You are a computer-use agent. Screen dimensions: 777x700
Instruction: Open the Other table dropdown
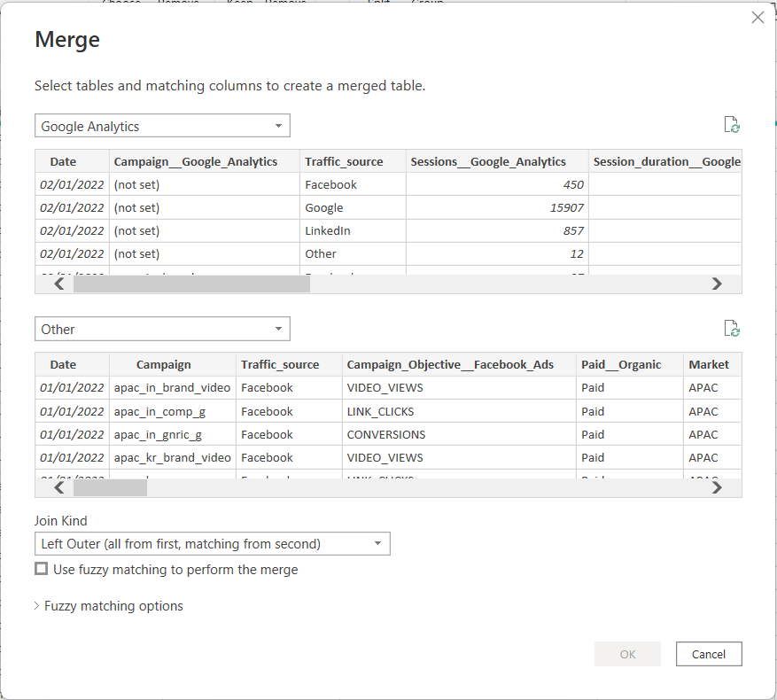(162, 330)
